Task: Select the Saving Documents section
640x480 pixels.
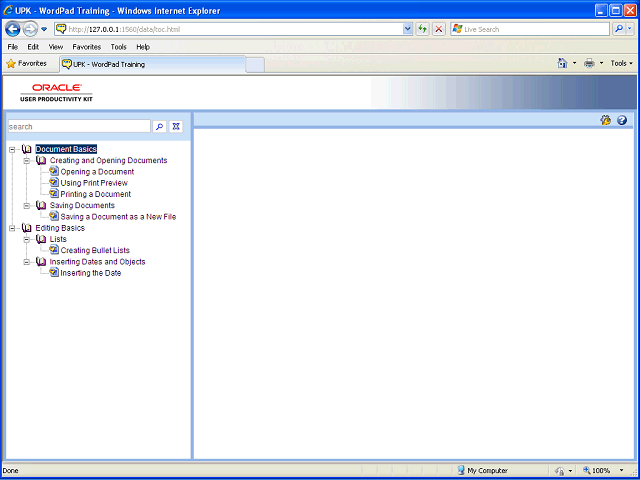Action: point(82,205)
